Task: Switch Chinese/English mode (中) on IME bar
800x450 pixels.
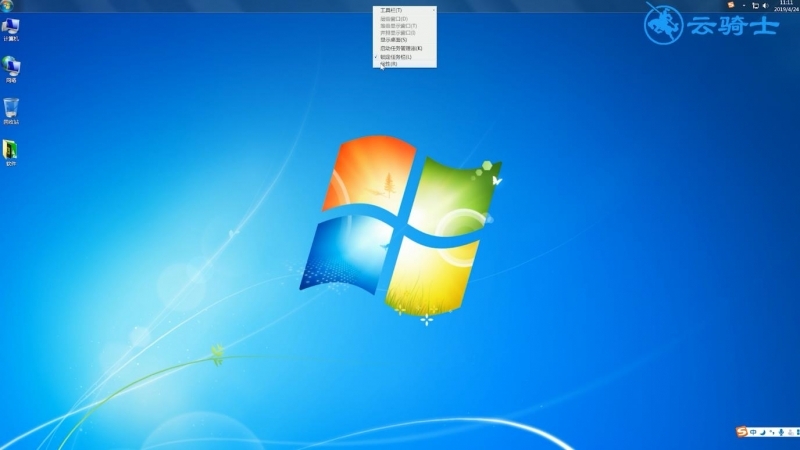Action: pyautogui.click(x=753, y=432)
